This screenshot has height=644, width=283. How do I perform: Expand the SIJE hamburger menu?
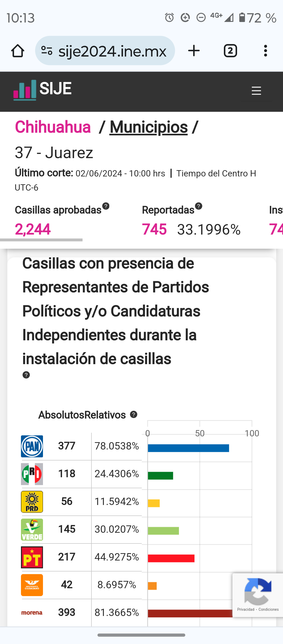256,91
